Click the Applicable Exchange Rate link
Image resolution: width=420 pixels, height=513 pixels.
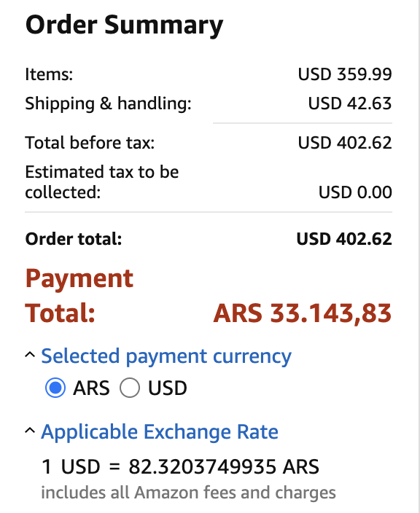click(x=160, y=432)
